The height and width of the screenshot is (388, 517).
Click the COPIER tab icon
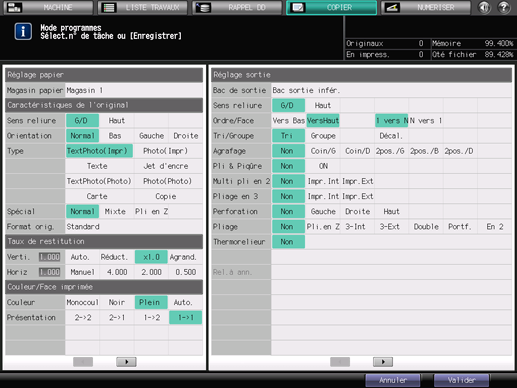click(x=298, y=7)
